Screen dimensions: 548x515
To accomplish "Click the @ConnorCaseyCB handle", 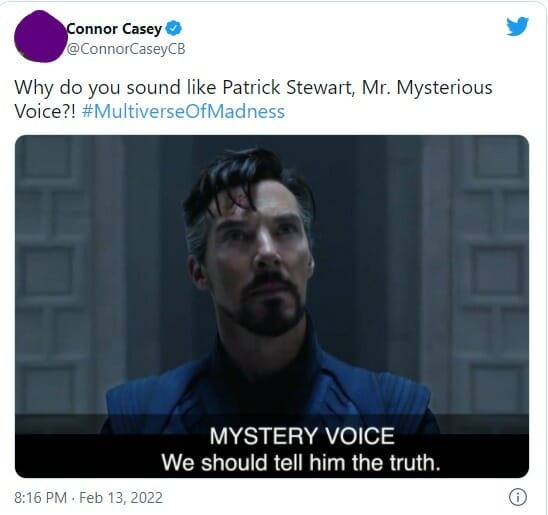I will point(126,49).
